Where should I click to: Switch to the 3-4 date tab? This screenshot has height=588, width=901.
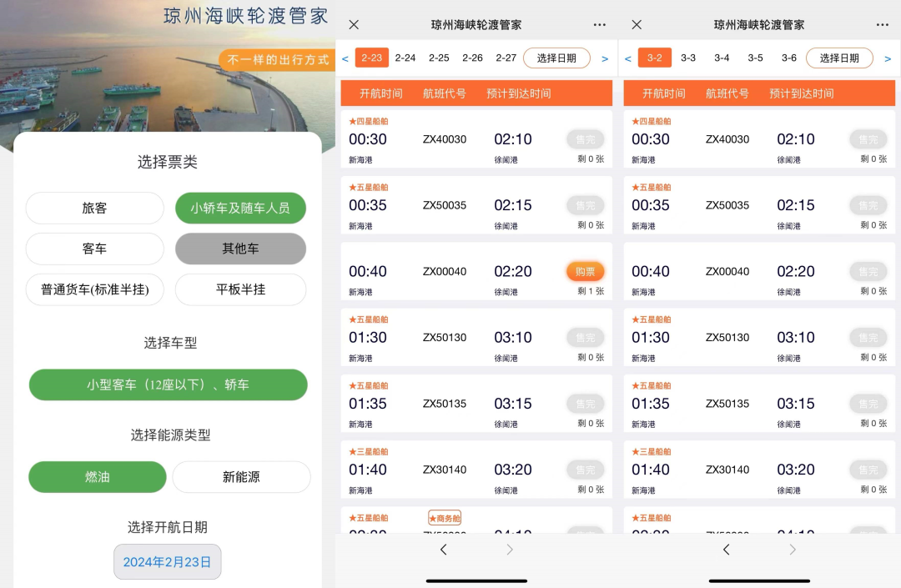click(722, 58)
